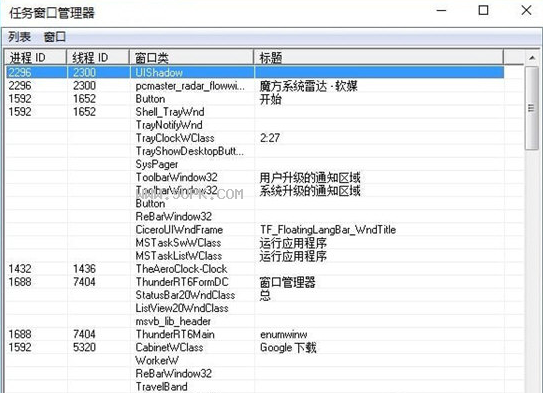Maximize the 任务窗口管理器 window
Screen dimensions: 543x393
[483, 10]
